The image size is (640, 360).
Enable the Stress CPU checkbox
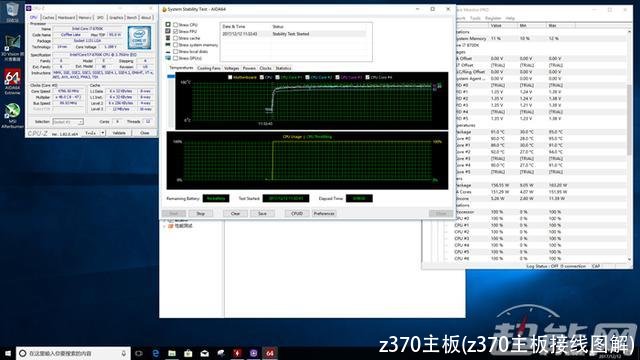tap(176, 25)
